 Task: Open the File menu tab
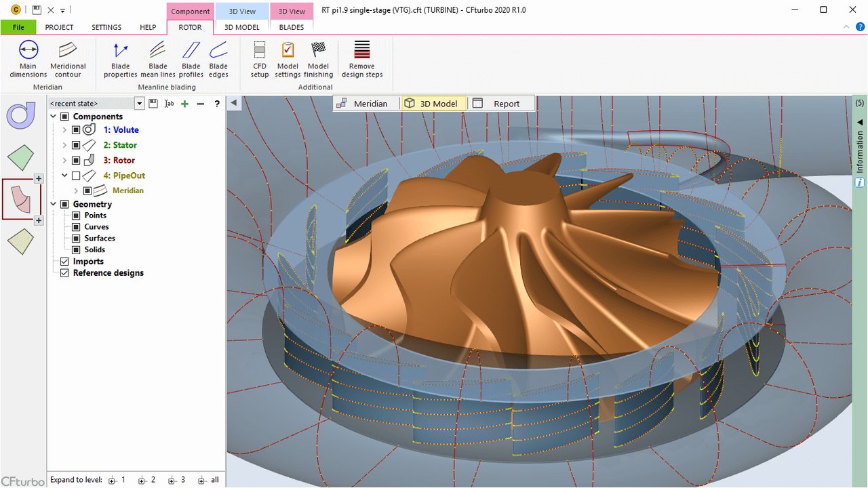[x=18, y=27]
